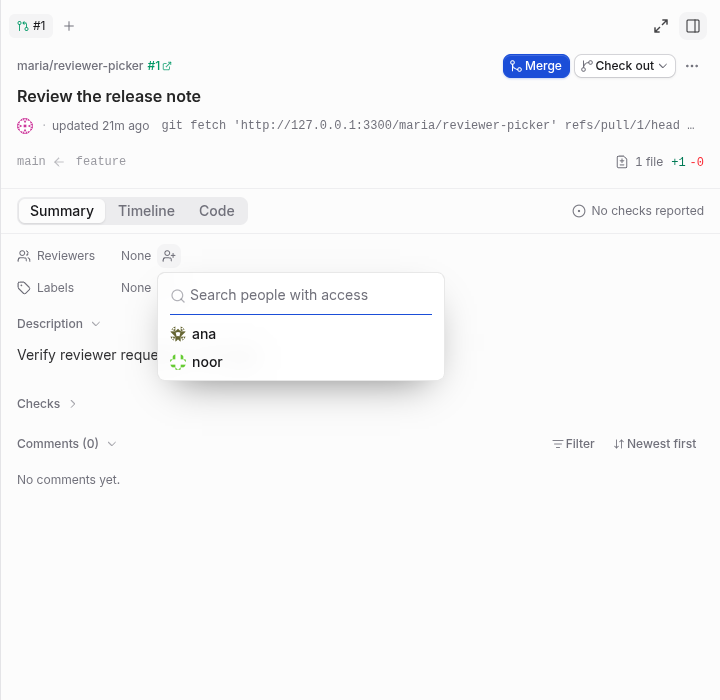Screen dimensions: 720x700
Task: Select noor as reviewer
Action: (x=301, y=362)
